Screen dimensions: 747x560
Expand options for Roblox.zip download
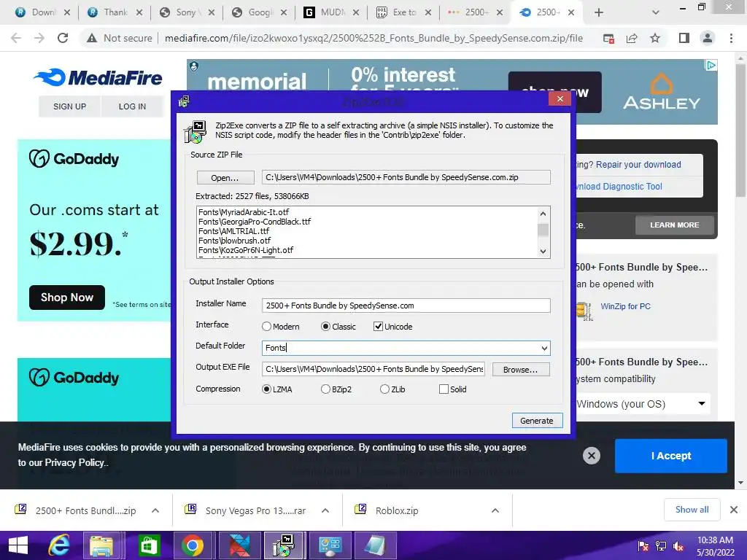point(495,510)
